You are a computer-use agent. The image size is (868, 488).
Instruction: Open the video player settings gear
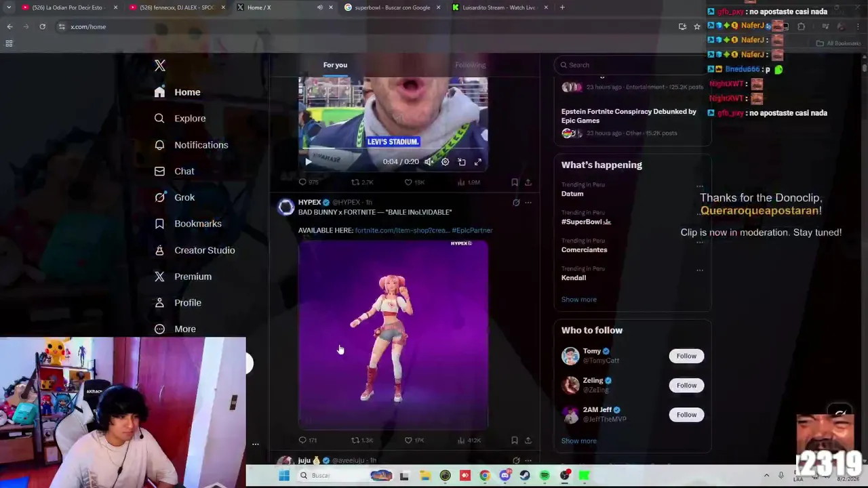tap(445, 162)
